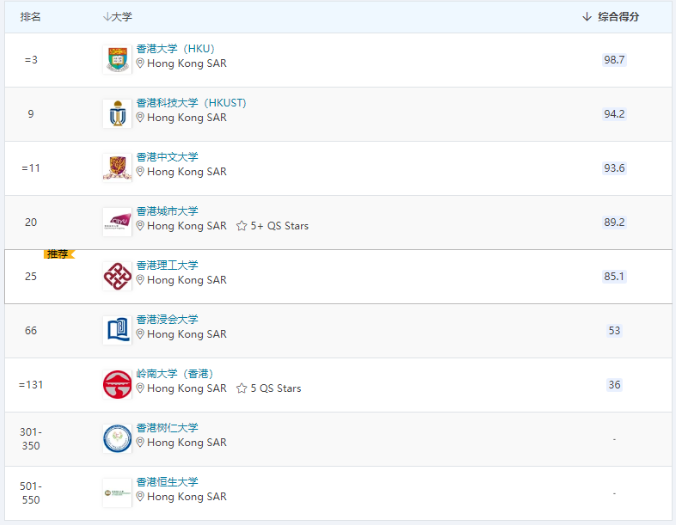Open the 香港树仁大学 link
This screenshot has width=677, height=525.
click(x=167, y=427)
